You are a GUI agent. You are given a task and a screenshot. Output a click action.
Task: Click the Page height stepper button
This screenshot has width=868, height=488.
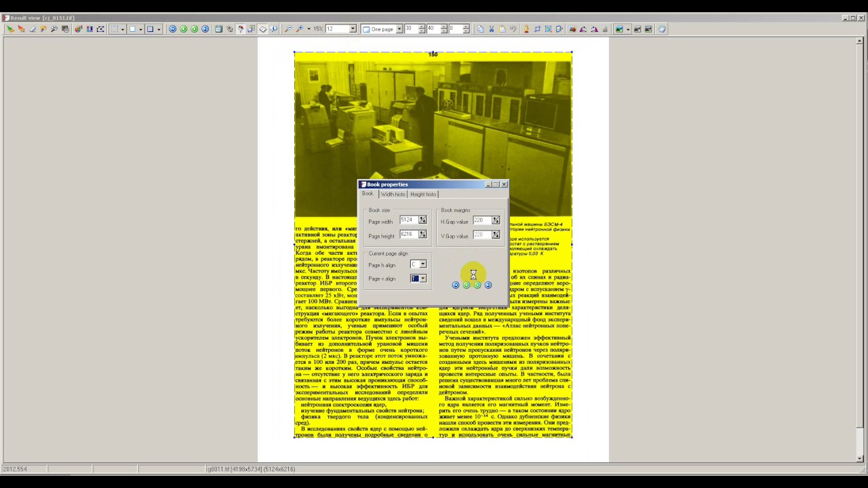(x=422, y=235)
